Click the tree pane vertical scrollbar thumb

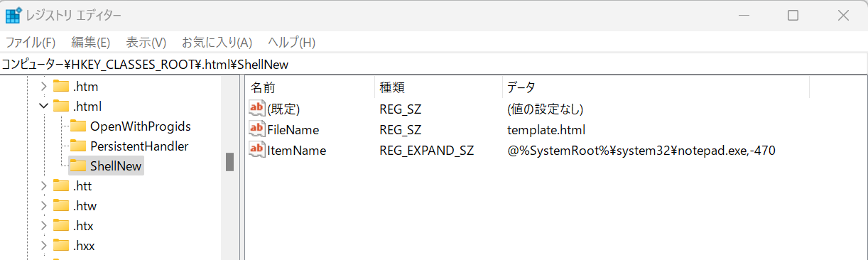[x=229, y=162]
